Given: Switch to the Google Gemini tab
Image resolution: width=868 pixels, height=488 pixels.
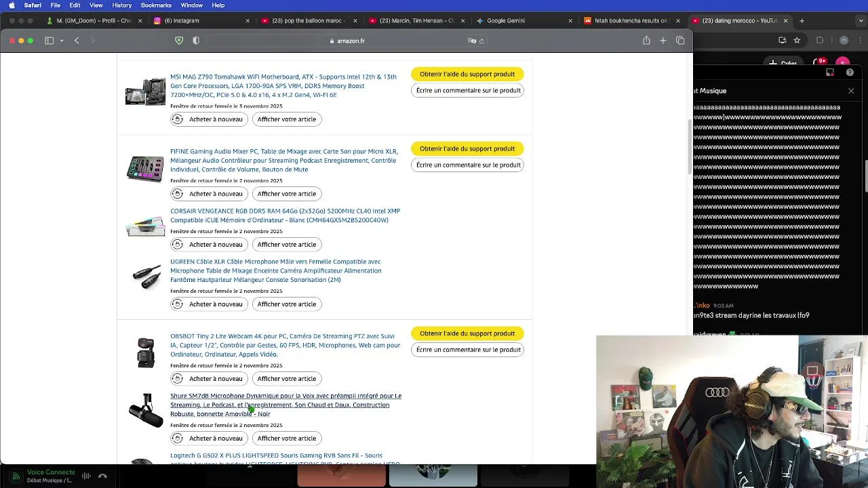Looking at the screenshot, I should pyautogui.click(x=524, y=21).
